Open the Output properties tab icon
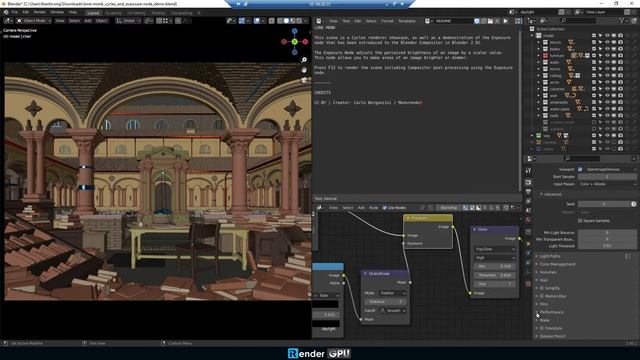This screenshot has width=640, height=360. 528,191
